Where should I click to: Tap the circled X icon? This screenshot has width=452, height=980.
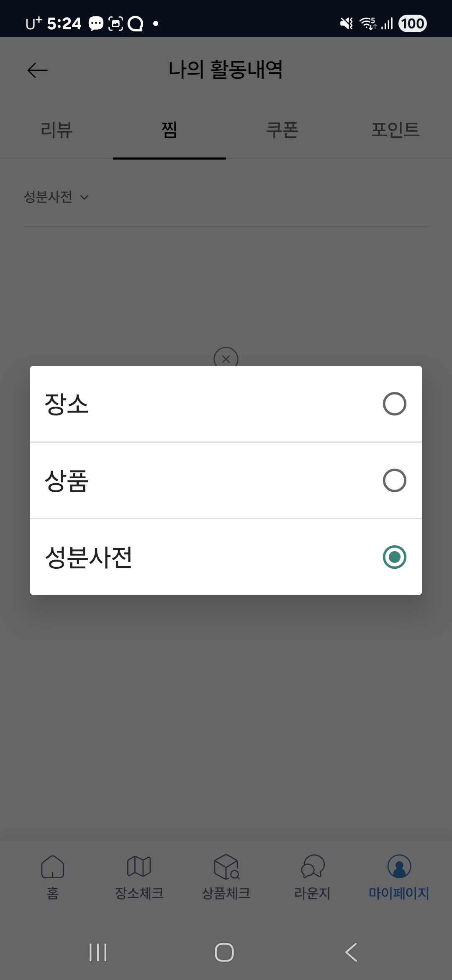226,358
